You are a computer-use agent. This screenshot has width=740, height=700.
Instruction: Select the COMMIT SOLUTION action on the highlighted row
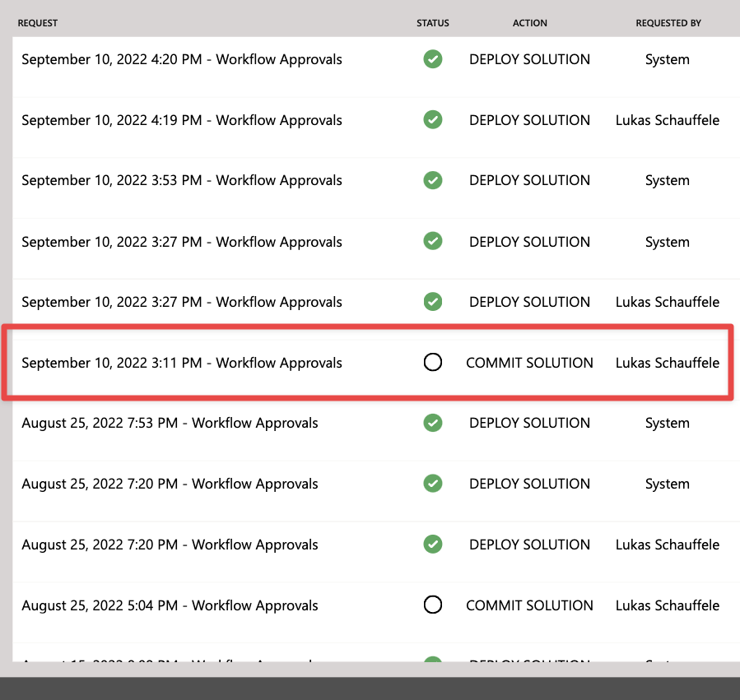[x=529, y=362]
